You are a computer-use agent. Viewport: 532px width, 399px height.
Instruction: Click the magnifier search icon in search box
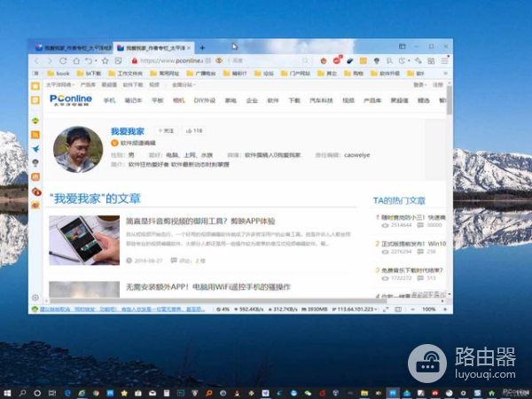(x=305, y=60)
